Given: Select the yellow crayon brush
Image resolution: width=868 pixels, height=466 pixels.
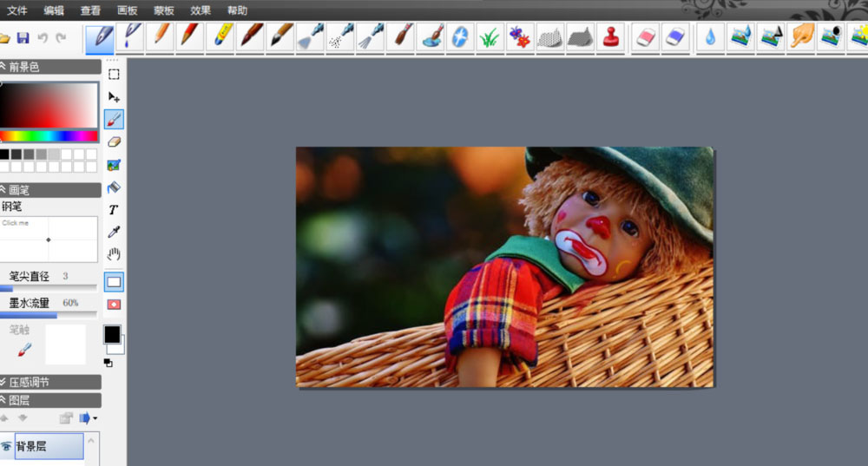Looking at the screenshot, I should click(x=220, y=37).
